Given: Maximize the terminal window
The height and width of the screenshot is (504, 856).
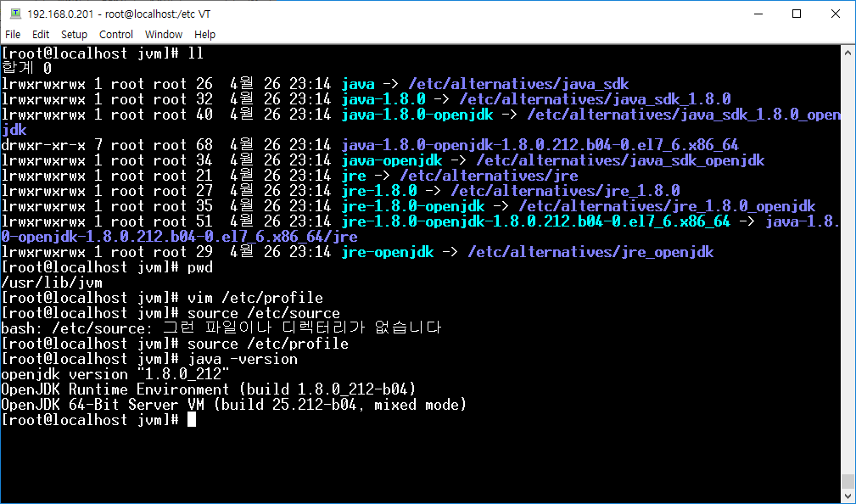Looking at the screenshot, I should 797,14.
